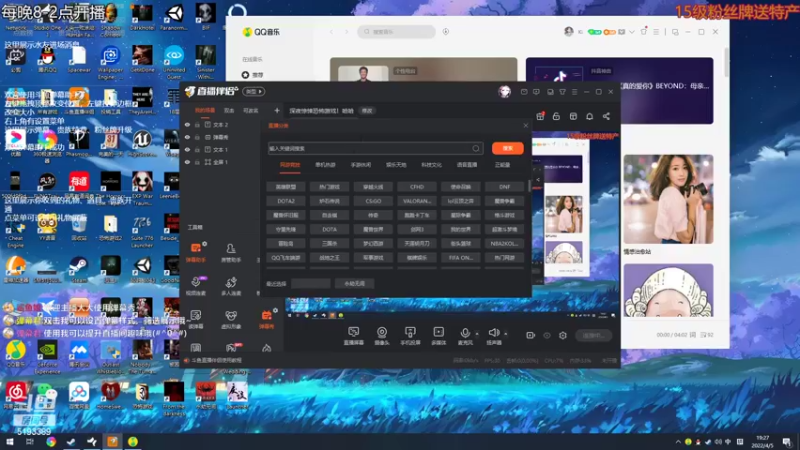The height and width of the screenshot is (450, 800).
Task: Expand microphone options arrow
Action: 477,334
